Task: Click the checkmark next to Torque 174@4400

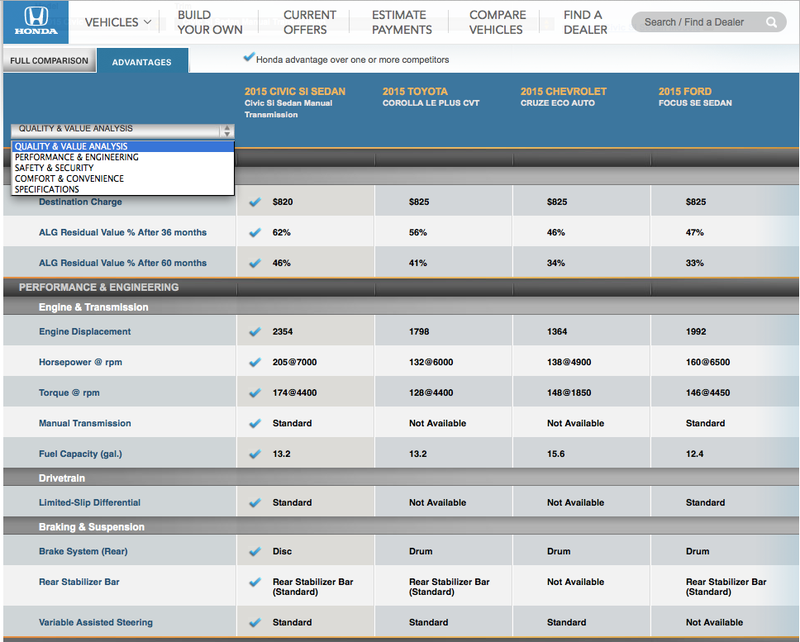Action: [x=255, y=392]
